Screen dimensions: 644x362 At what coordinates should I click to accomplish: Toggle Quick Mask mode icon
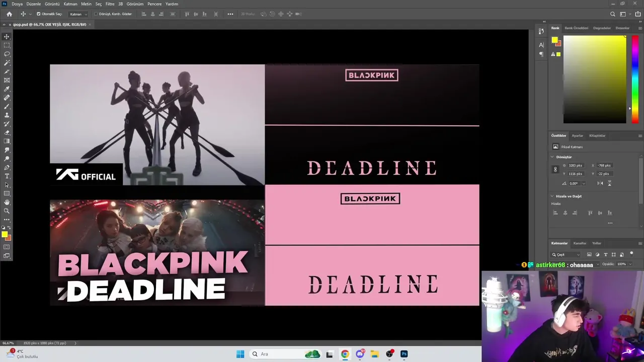(x=7, y=247)
